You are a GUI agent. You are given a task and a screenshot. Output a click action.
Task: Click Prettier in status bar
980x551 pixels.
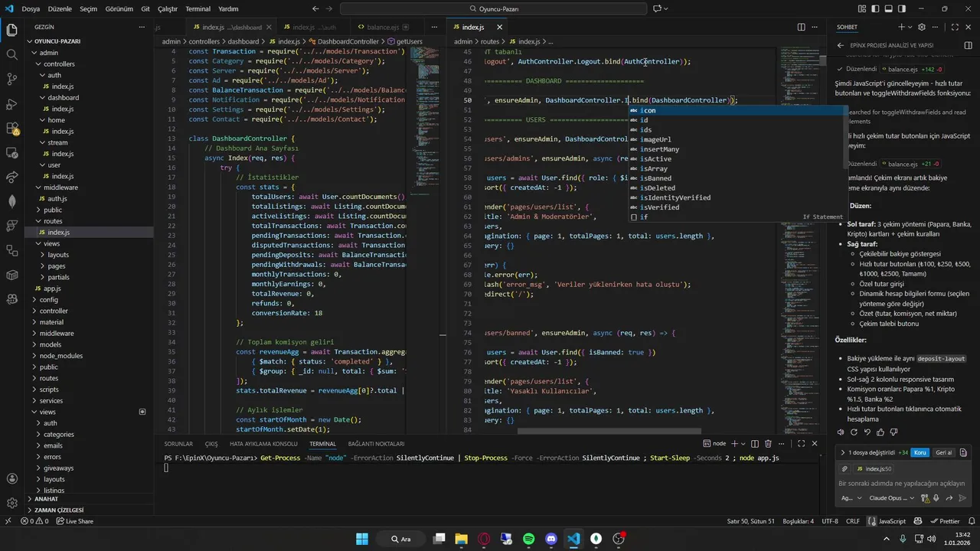tap(945, 521)
